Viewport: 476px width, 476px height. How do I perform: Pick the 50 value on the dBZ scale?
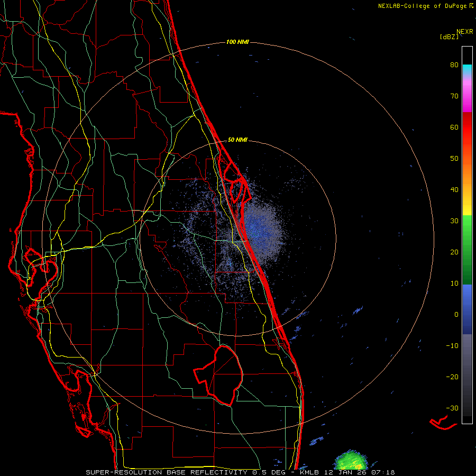(454, 159)
